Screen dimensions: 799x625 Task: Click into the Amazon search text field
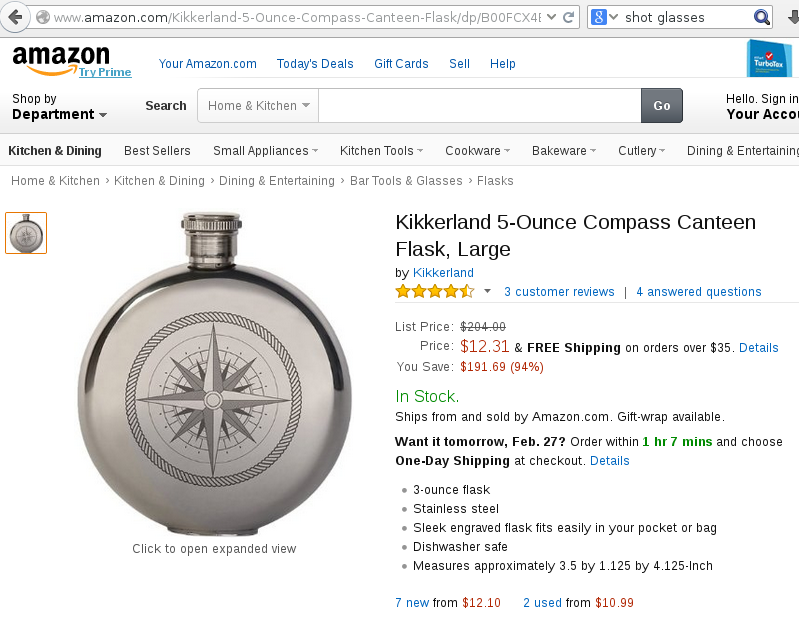click(x=479, y=106)
